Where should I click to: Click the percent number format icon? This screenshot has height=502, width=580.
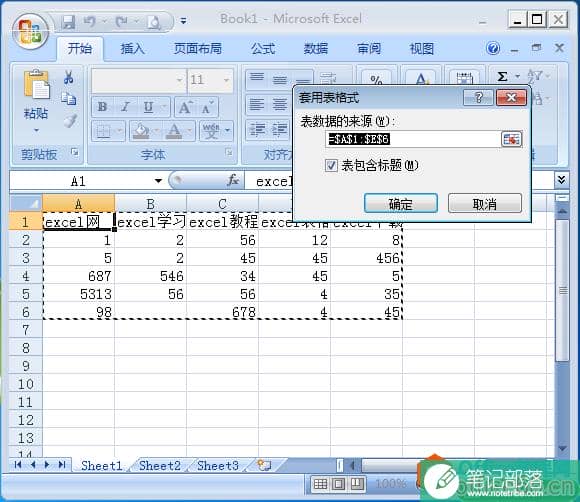click(376, 80)
